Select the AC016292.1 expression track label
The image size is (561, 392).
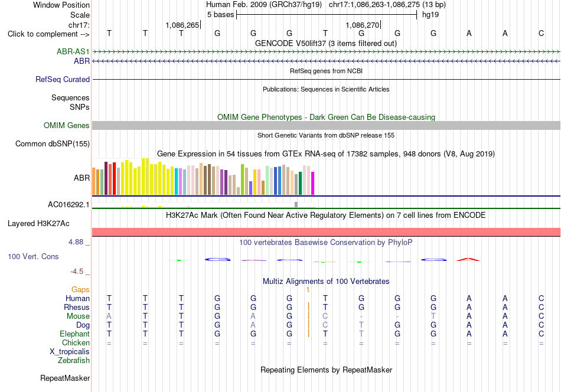69,205
